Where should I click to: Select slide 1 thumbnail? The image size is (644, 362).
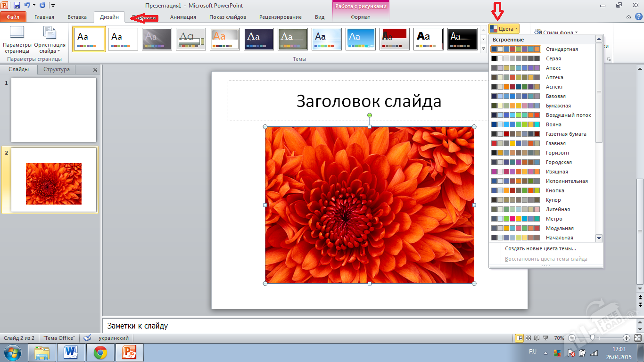point(54,110)
